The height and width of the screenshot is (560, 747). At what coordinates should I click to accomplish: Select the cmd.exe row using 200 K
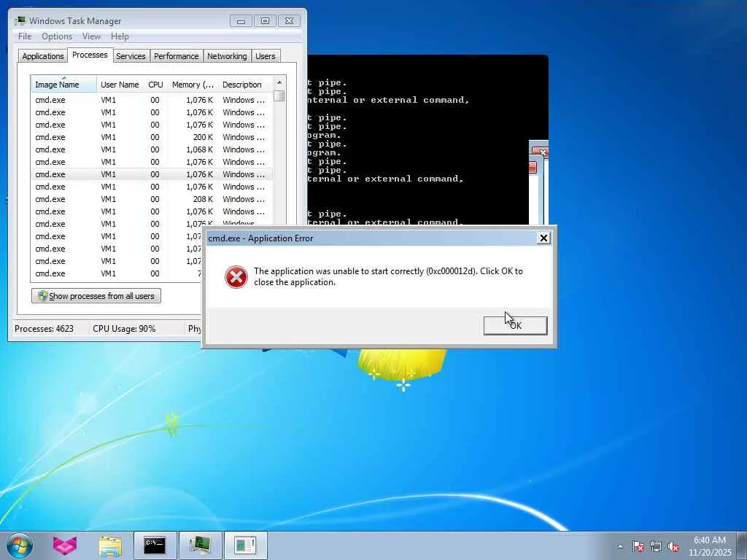152,137
